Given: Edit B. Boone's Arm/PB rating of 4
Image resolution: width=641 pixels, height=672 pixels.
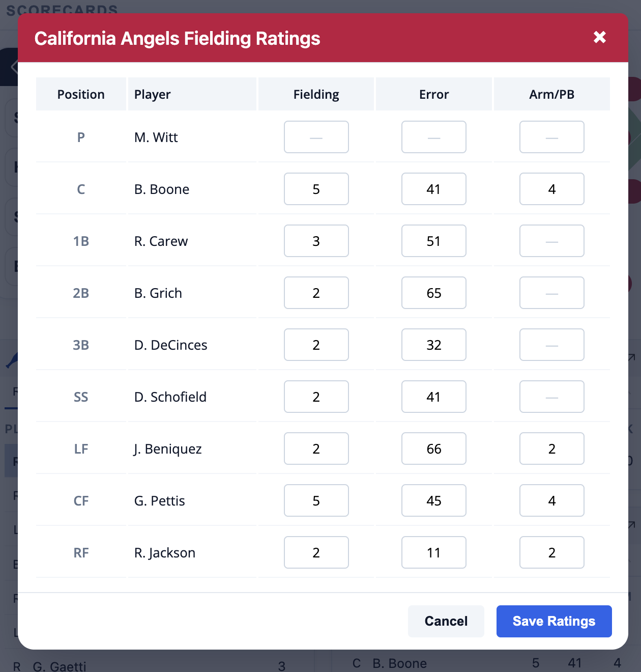Looking at the screenshot, I should [x=551, y=189].
